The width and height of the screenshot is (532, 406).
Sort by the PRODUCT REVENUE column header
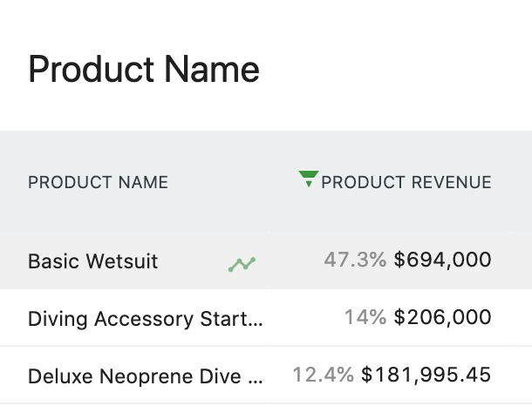tap(406, 182)
